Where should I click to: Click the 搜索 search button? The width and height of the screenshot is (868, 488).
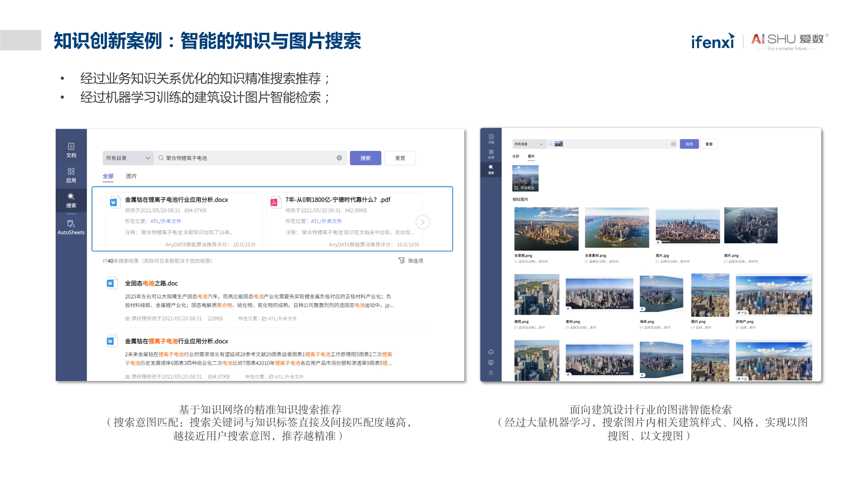366,158
